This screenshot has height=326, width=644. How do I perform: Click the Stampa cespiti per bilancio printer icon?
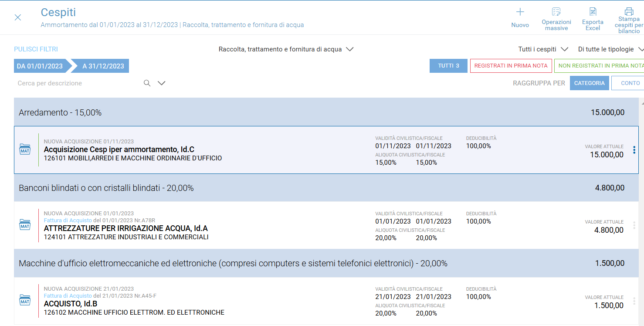(629, 11)
